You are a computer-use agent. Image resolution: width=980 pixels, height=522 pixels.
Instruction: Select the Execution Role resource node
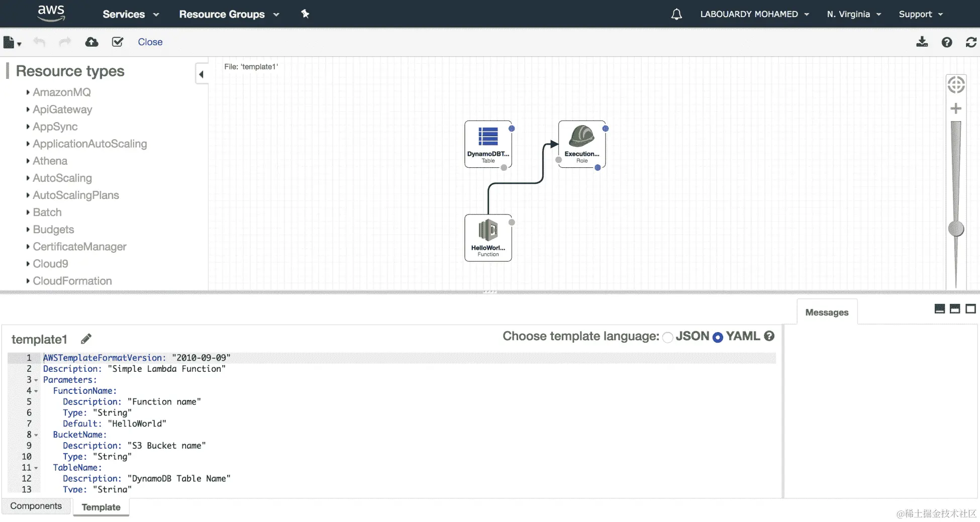click(x=582, y=144)
